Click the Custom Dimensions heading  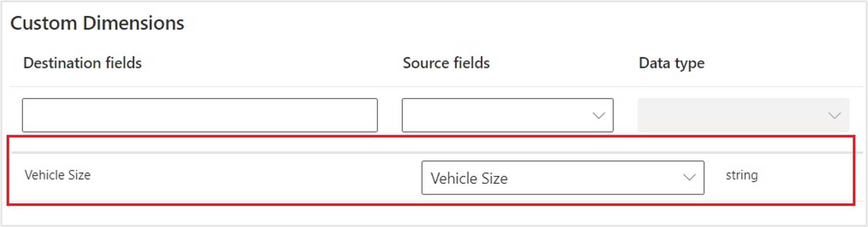pyautogui.click(x=97, y=23)
